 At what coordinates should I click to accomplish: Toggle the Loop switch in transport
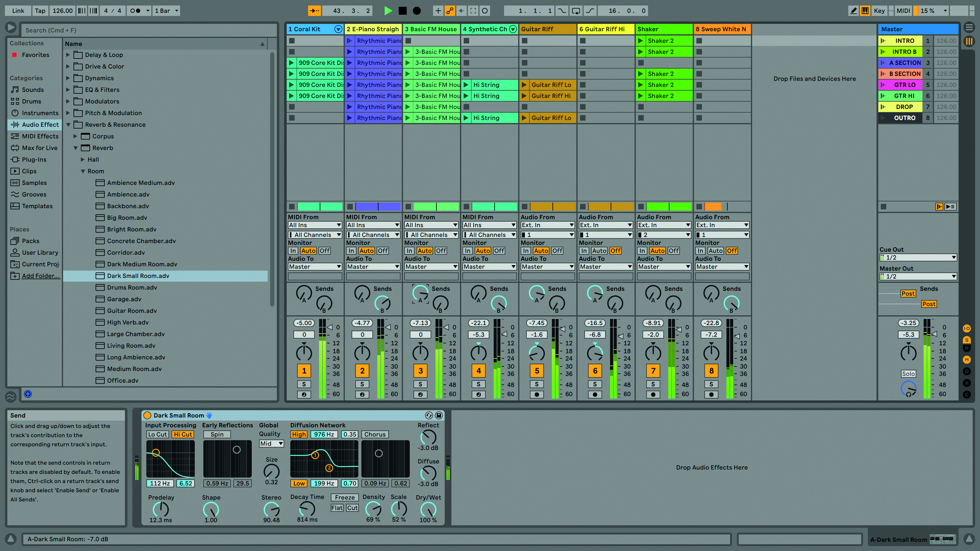coord(576,11)
